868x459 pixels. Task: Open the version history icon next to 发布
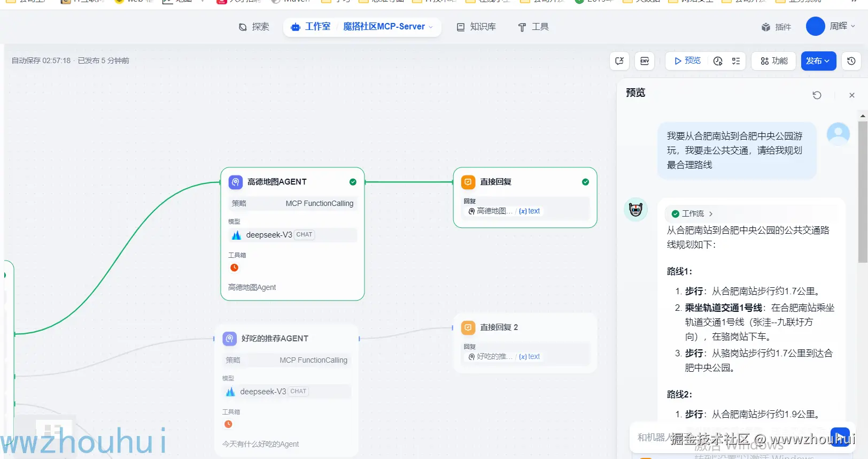(x=851, y=61)
